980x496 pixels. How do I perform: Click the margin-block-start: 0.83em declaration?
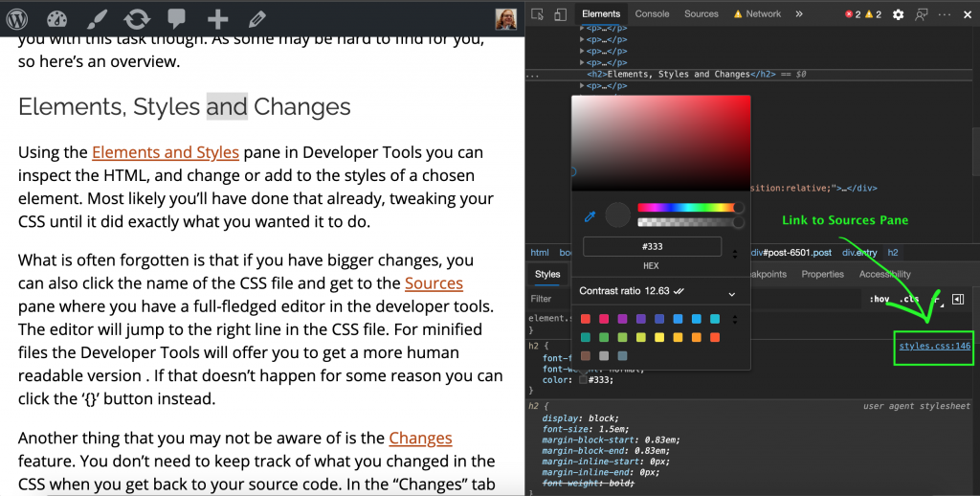611,440
